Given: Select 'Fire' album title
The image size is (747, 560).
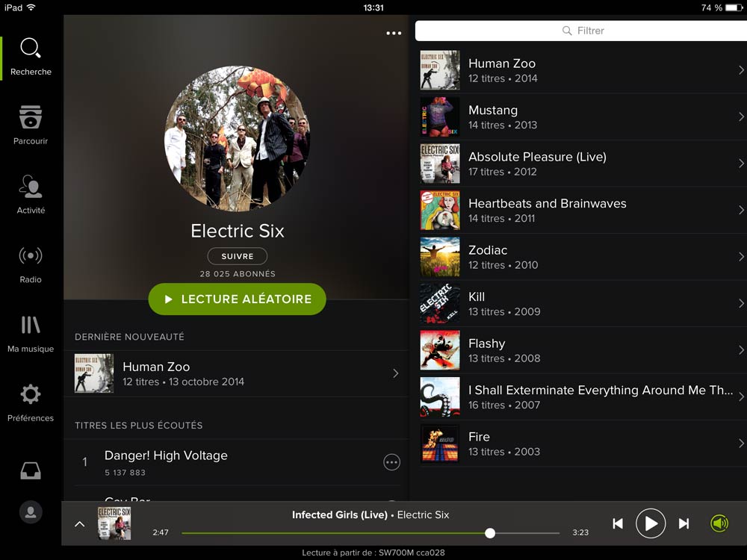Looking at the screenshot, I should click(x=479, y=437).
